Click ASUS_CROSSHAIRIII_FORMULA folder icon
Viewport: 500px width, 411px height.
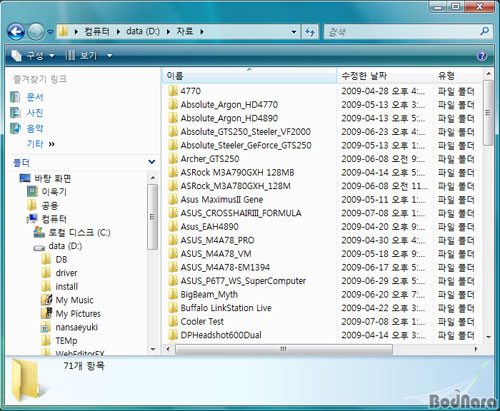coord(173,213)
